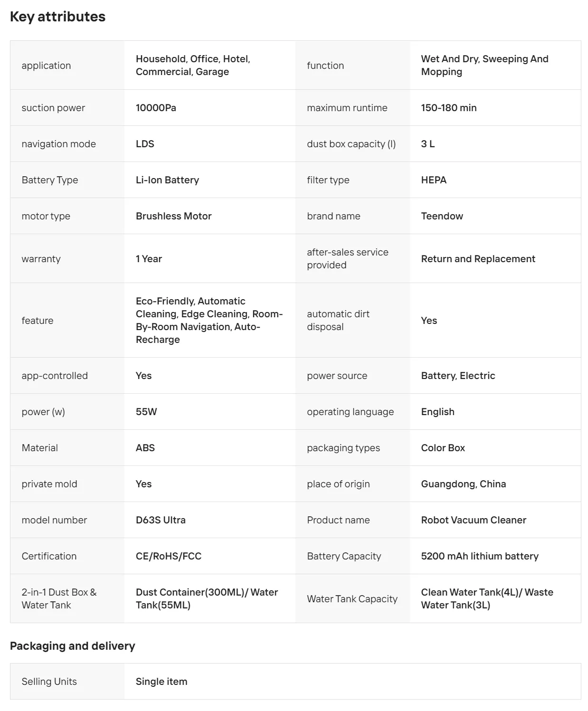Select the CE/RoHS/FCC certification value
588x711 pixels.
[x=169, y=556]
